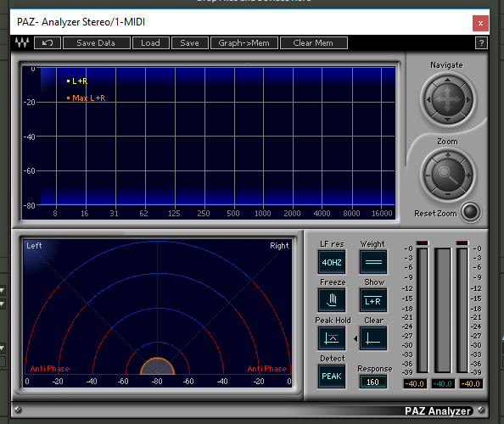Toggle Show L+R display button

pos(373,300)
